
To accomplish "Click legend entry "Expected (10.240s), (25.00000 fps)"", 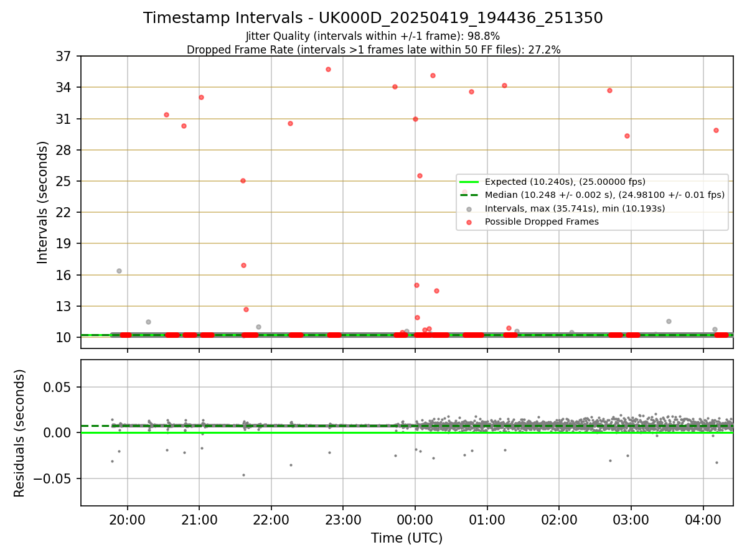I will 565,182.
